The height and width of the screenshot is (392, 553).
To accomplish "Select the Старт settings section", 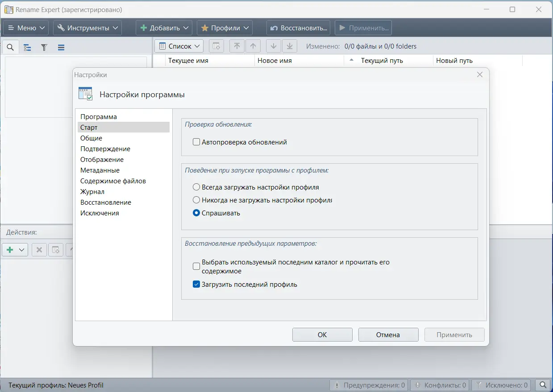I will (124, 128).
